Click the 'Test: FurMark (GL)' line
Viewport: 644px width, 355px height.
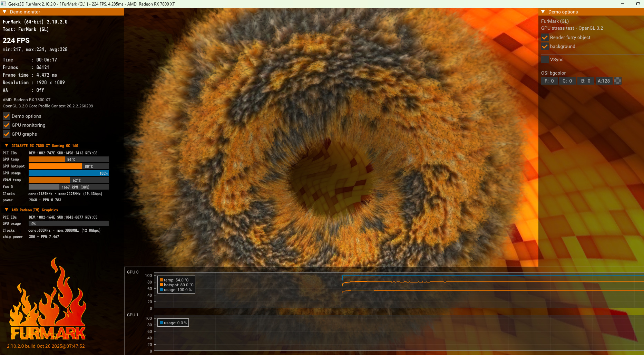(26, 29)
